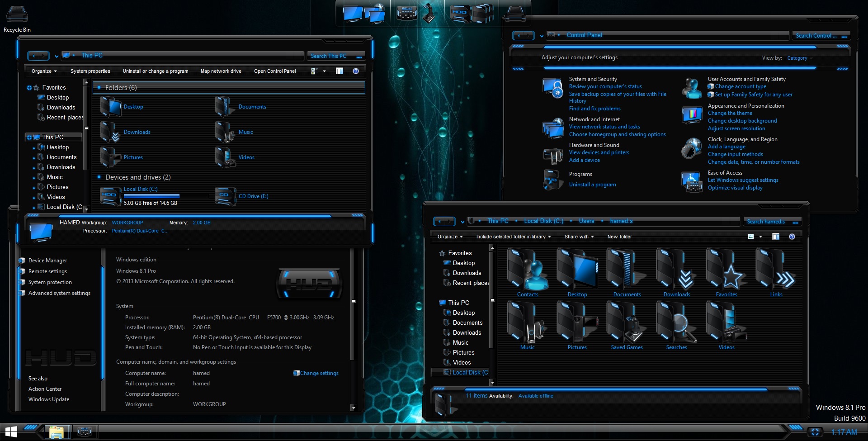Click the help icon in This PC toolbar

point(356,71)
